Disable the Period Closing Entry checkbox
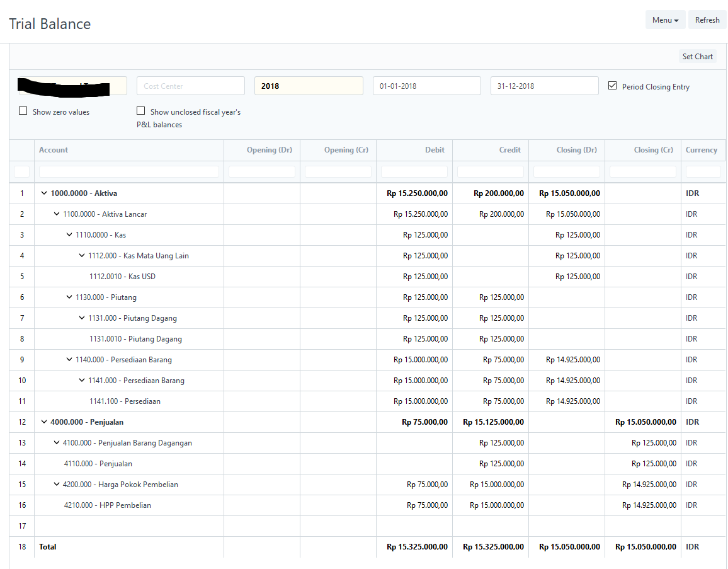 click(612, 86)
